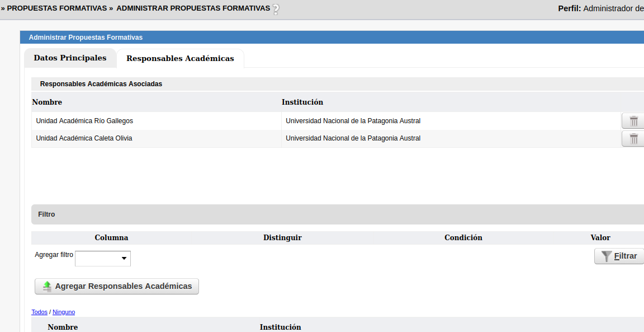Click the Condición header in filter table
644x332 pixels.
463,237
